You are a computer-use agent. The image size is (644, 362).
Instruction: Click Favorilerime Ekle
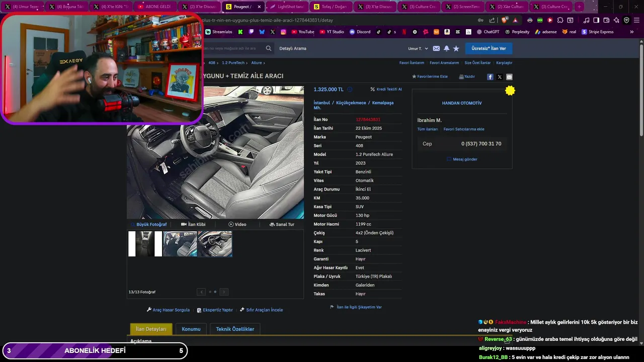tap(430, 76)
